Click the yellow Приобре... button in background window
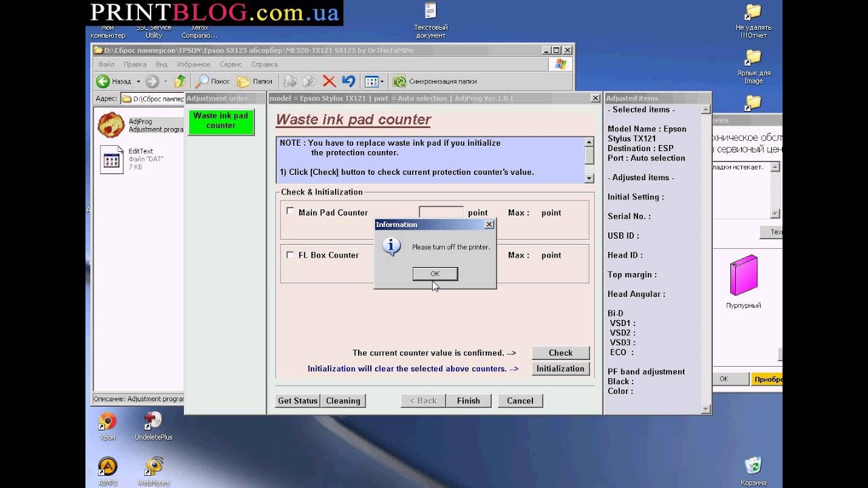The width and height of the screenshot is (868, 488). (x=766, y=379)
